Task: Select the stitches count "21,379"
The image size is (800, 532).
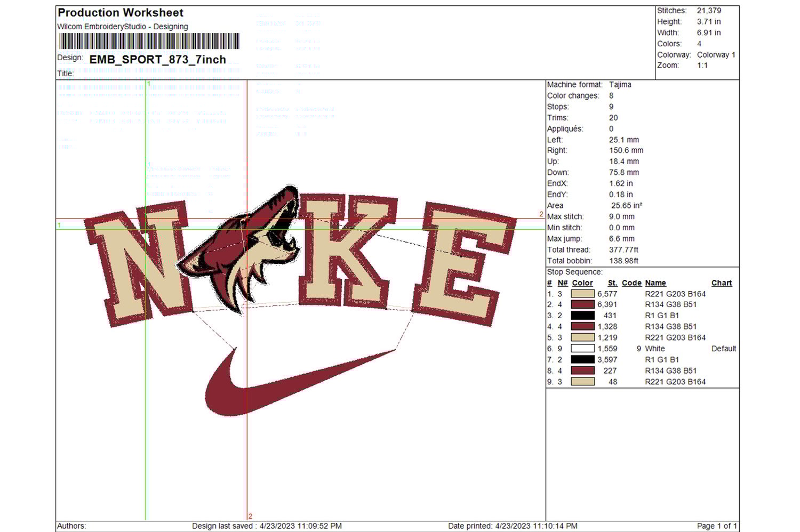Action: [x=709, y=11]
